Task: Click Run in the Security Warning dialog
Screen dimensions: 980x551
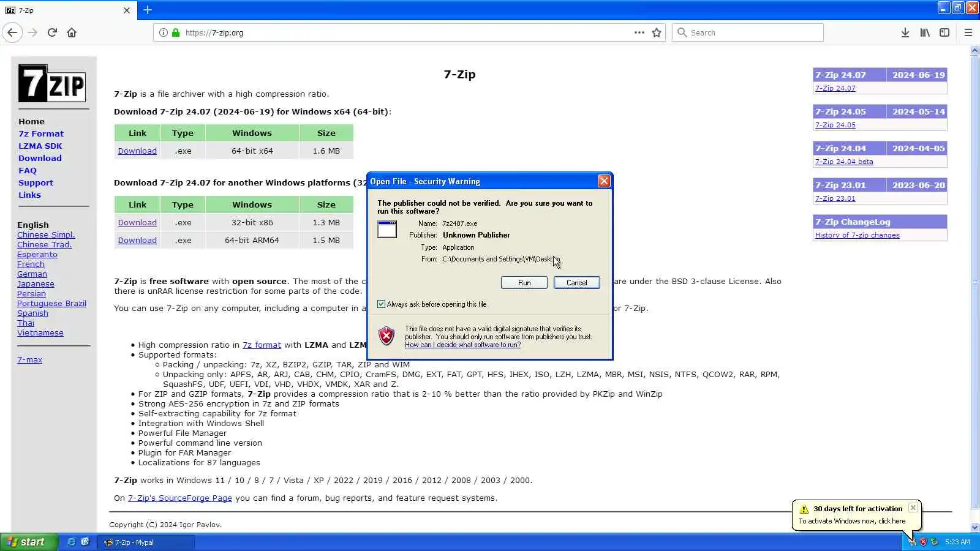Action: [524, 282]
